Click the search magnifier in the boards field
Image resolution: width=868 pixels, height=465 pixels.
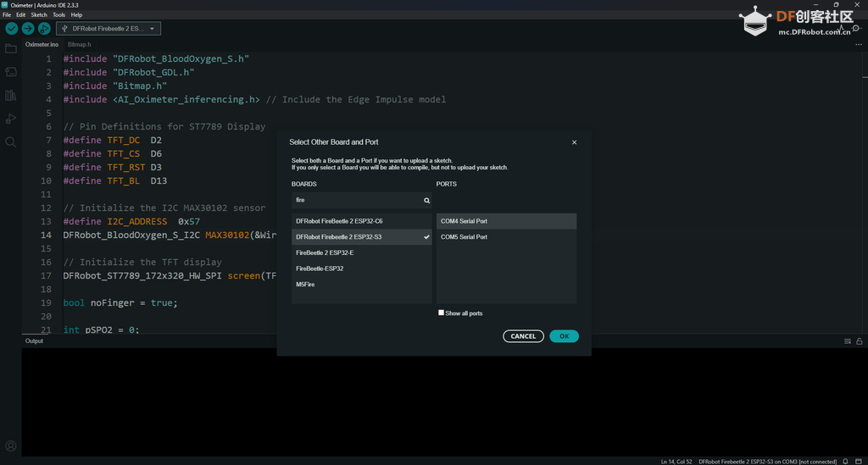427,200
